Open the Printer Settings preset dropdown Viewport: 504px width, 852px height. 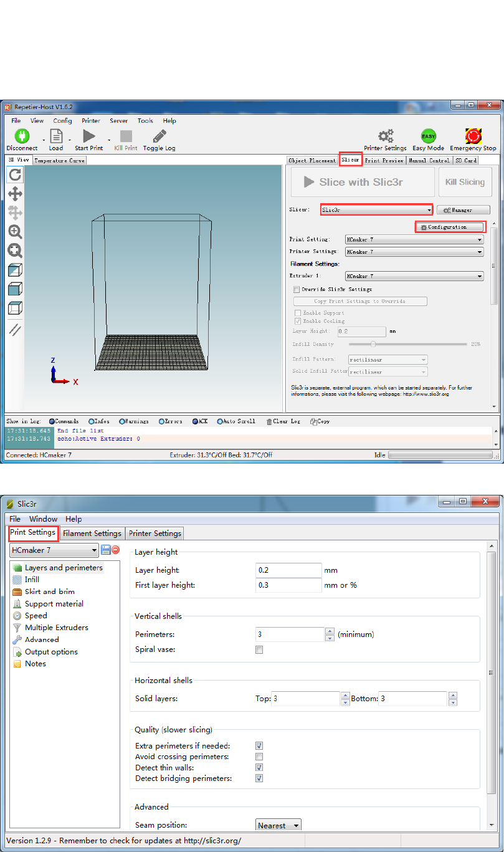click(414, 252)
